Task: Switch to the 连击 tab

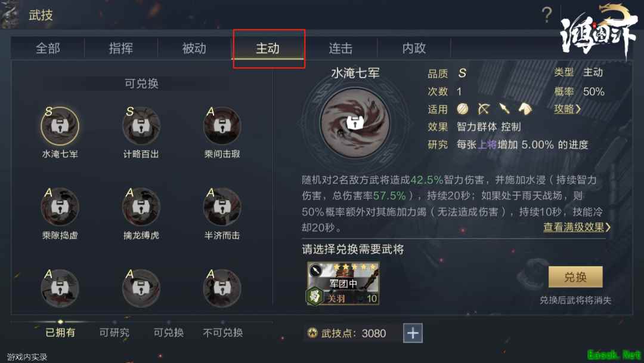Action: click(x=340, y=48)
